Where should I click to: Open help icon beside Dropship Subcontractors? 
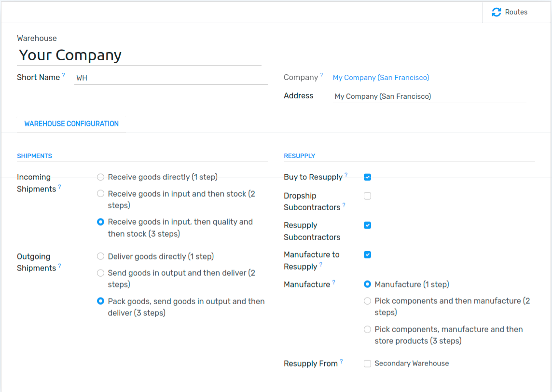click(344, 205)
